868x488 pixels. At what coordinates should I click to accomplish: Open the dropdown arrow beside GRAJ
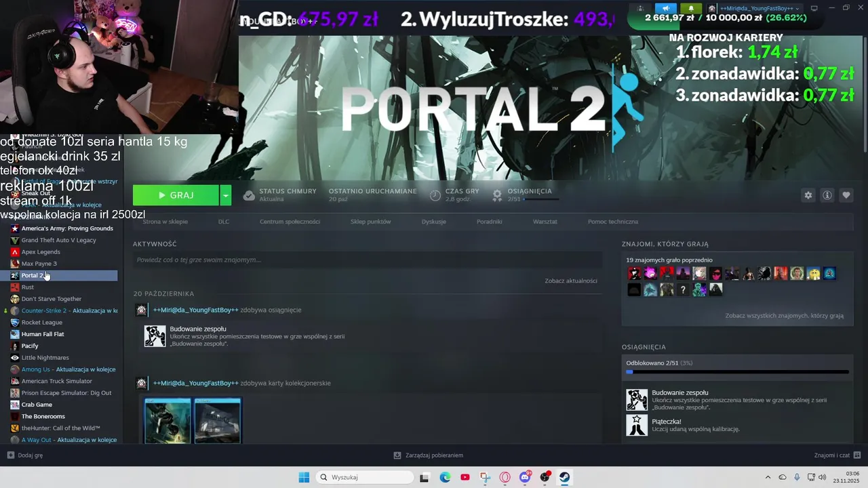226,195
